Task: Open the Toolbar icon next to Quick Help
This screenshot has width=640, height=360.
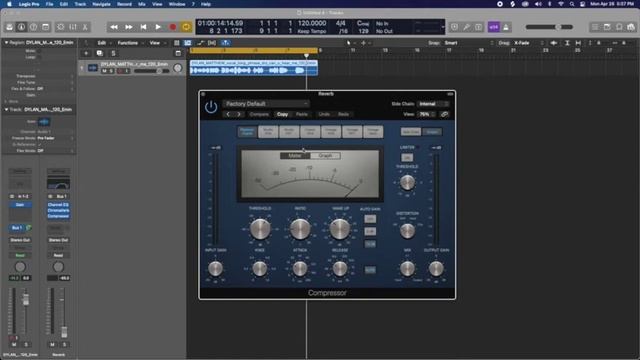Action: pos(45,27)
